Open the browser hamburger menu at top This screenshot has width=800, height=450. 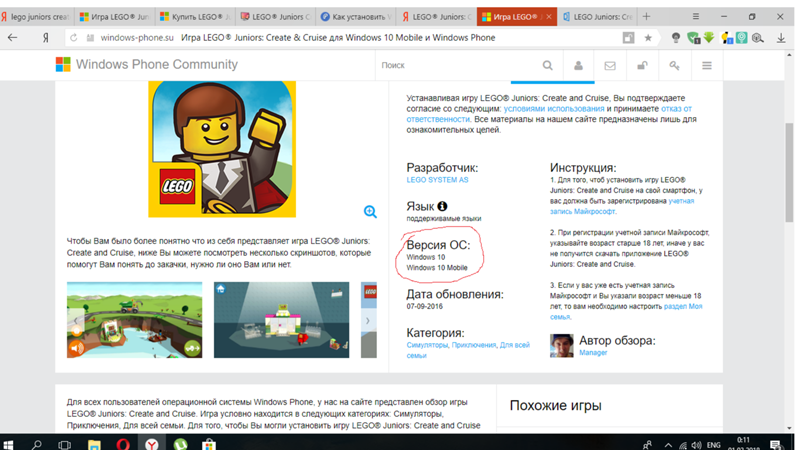695,16
